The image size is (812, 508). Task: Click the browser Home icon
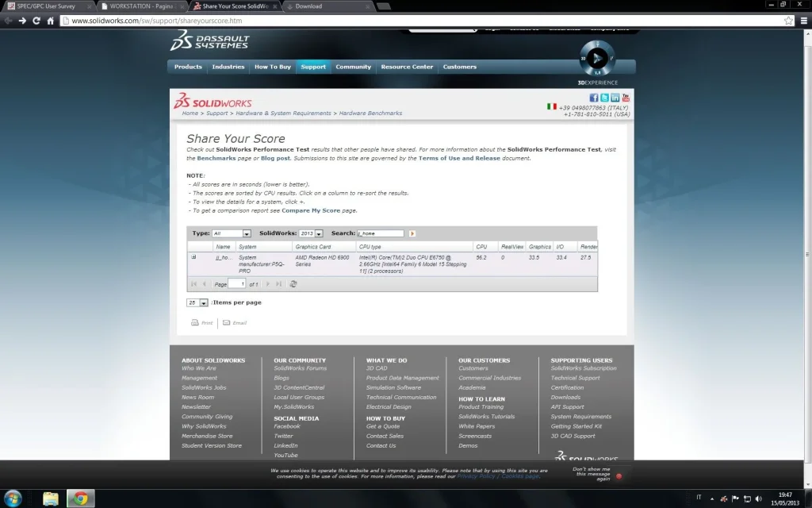[50, 21]
